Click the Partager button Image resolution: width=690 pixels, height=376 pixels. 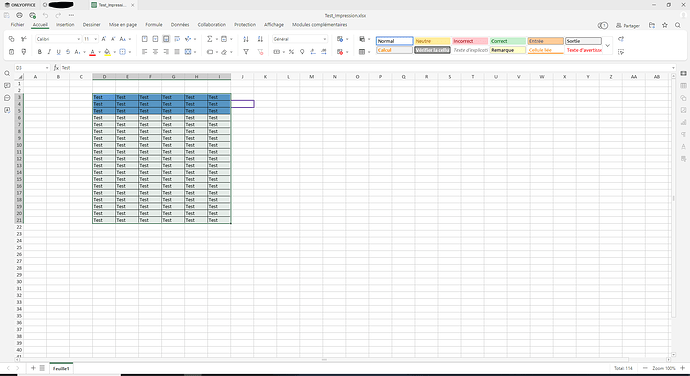pyautogui.click(x=628, y=26)
